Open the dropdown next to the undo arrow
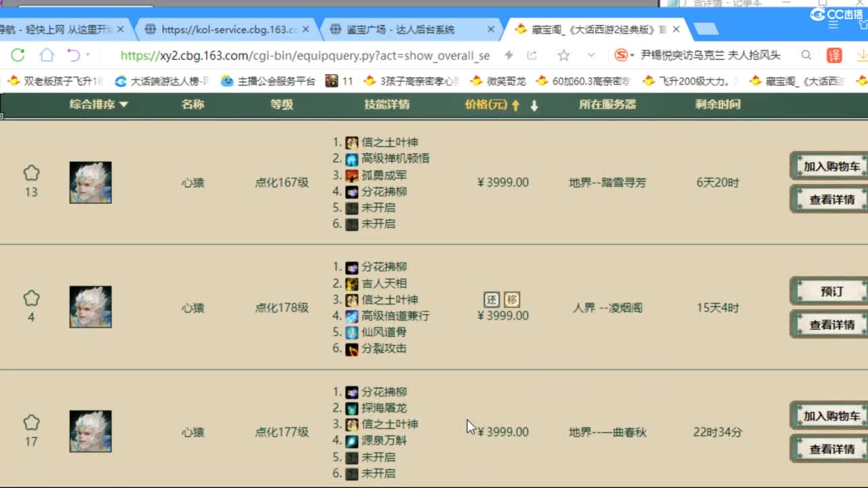Screen dimensions: 868x488 [x=88, y=55]
